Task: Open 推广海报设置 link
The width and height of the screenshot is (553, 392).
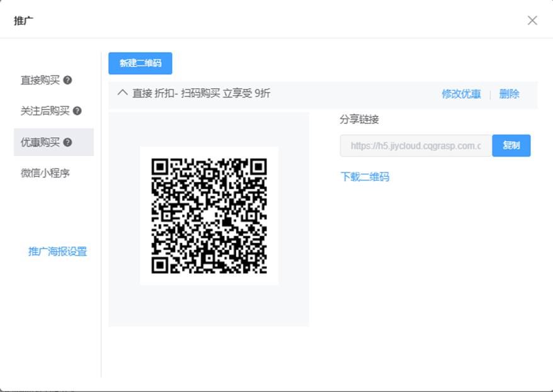Action: coord(57,252)
